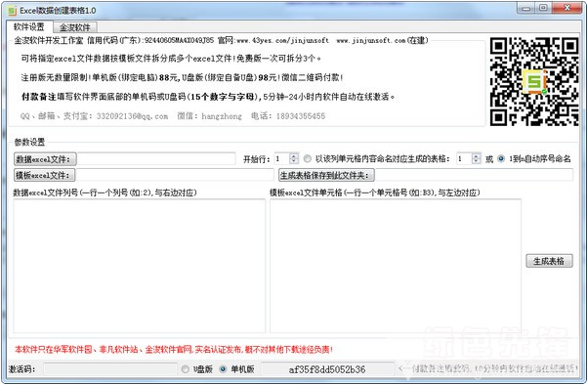Viewport: 588px width, 385px height.
Task: Increase the 开始行 value with up arrow
Action: [294, 156]
